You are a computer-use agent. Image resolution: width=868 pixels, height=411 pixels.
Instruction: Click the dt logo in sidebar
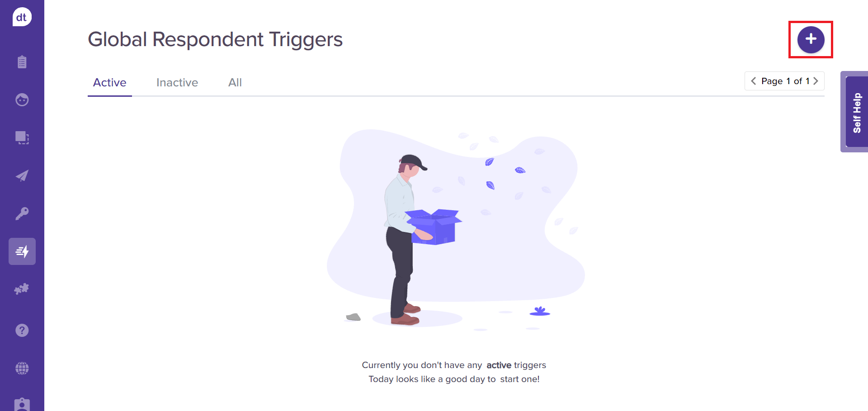(x=22, y=17)
